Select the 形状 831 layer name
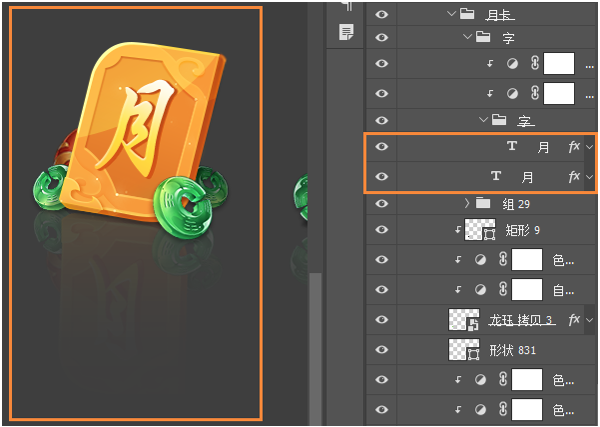 512,350
